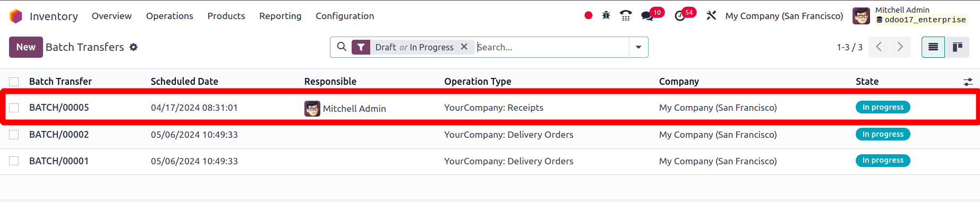
Task: Open the activities clock icon with badge 54
Action: coord(680,16)
